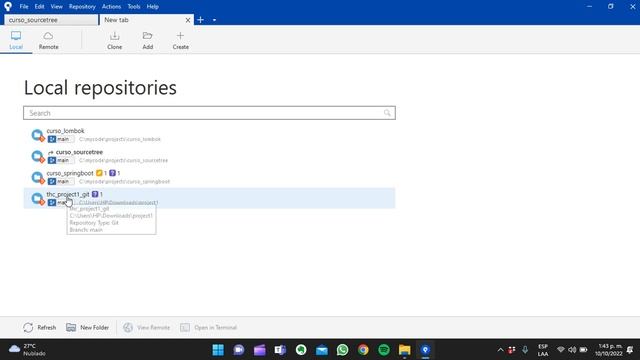Image resolution: width=640 pixels, height=360 pixels.
Task: Click the Add repository toolbar button
Action: click(x=147, y=40)
